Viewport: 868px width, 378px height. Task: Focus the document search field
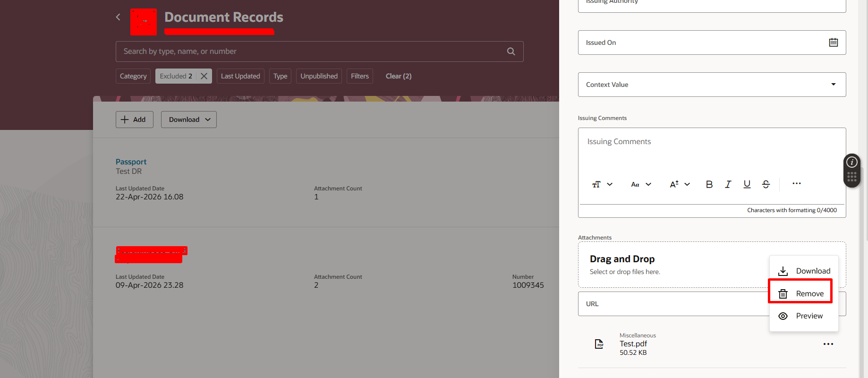click(x=319, y=52)
